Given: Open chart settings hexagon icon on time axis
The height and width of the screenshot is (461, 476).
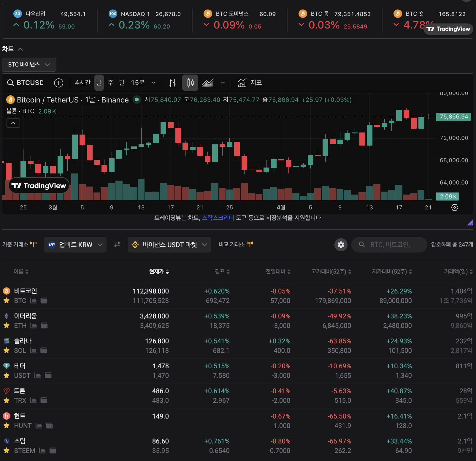Looking at the screenshot, I should (455, 207).
